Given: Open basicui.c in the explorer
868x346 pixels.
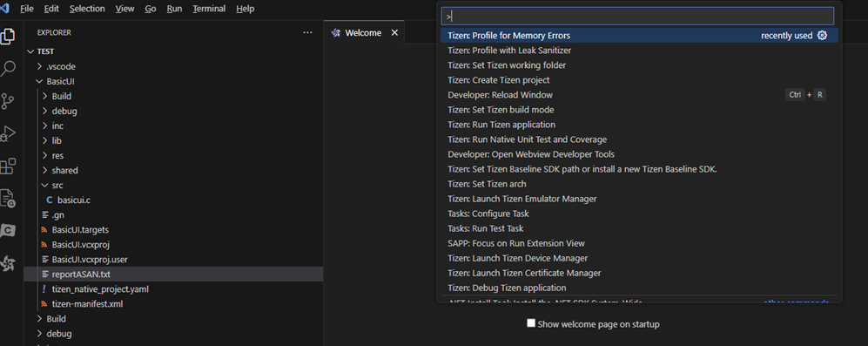Looking at the screenshot, I should click(x=74, y=200).
